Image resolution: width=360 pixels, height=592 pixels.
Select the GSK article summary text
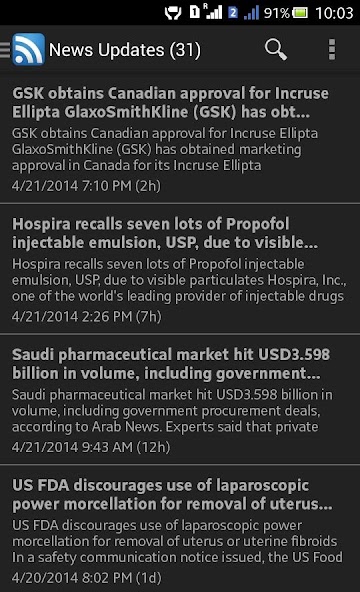coord(165,149)
